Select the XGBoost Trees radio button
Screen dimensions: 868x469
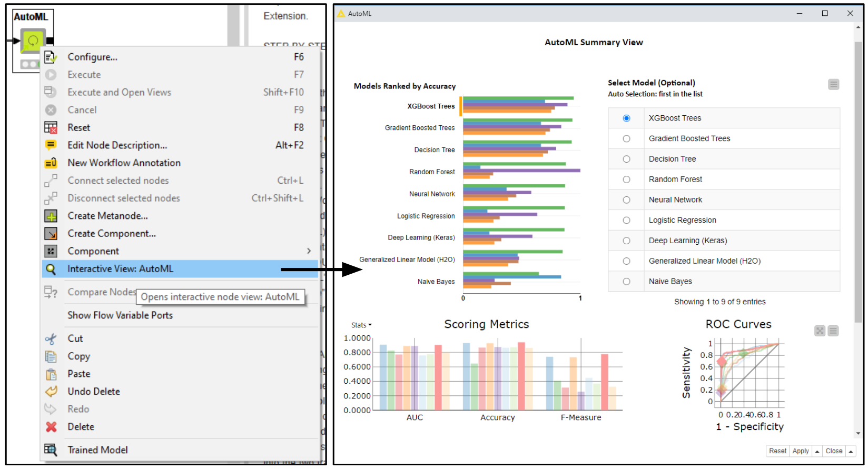(626, 118)
